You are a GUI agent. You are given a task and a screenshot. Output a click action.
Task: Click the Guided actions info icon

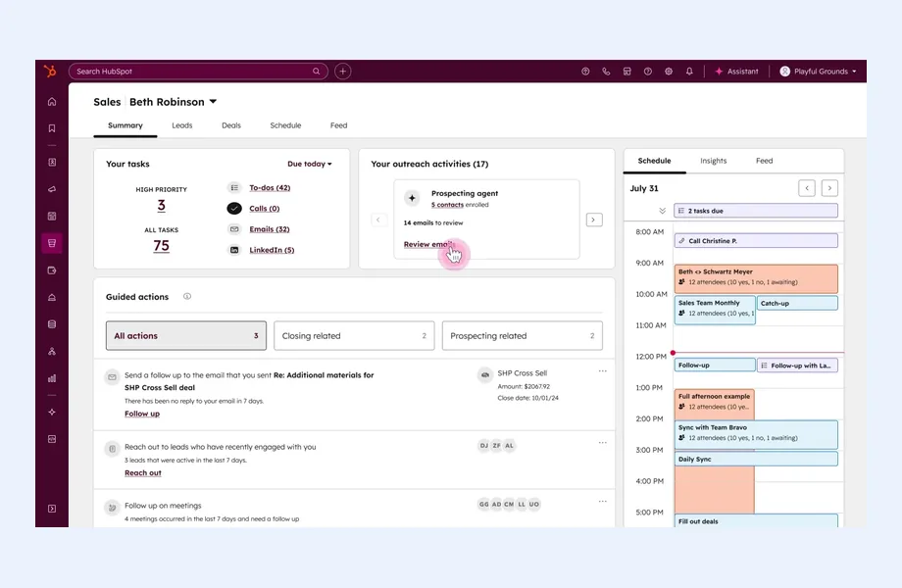187,297
